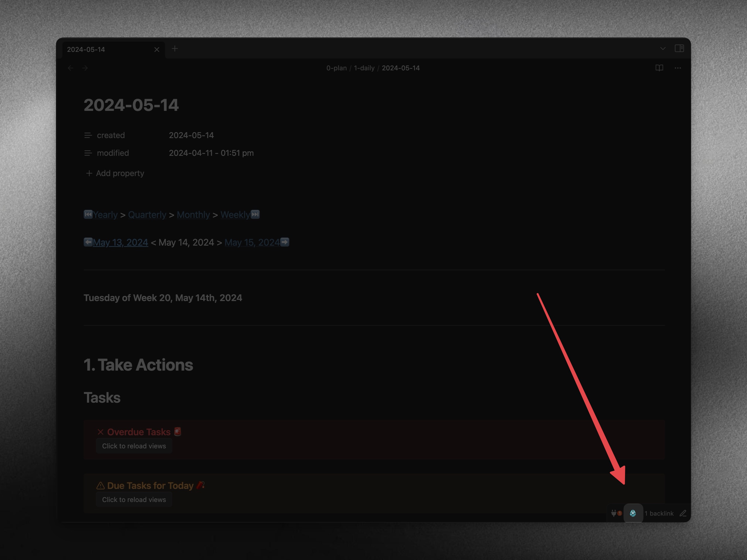Click the teal gem icon in status bar
This screenshot has width=747, height=560.
pyautogui.click(x=633, y=513)
